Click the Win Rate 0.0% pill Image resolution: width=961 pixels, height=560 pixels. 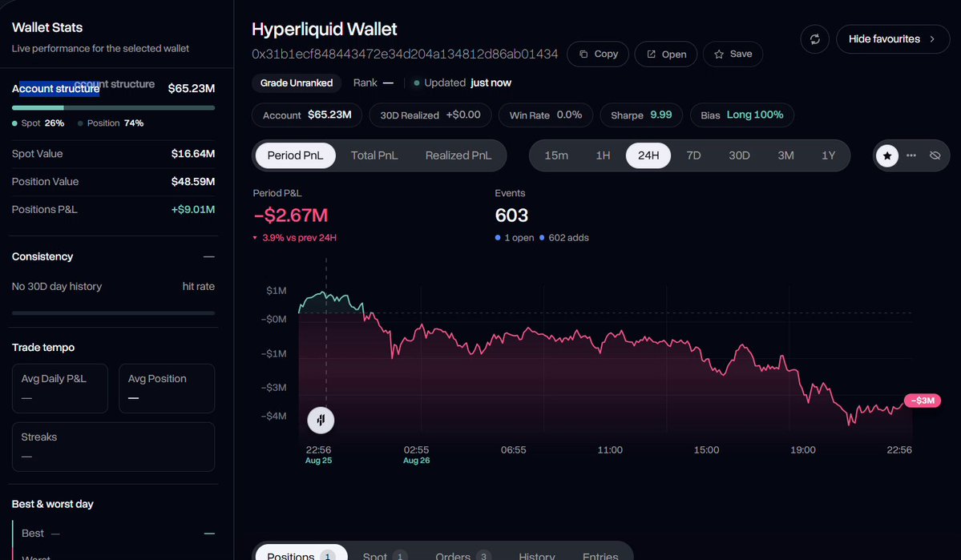(546, 115)
